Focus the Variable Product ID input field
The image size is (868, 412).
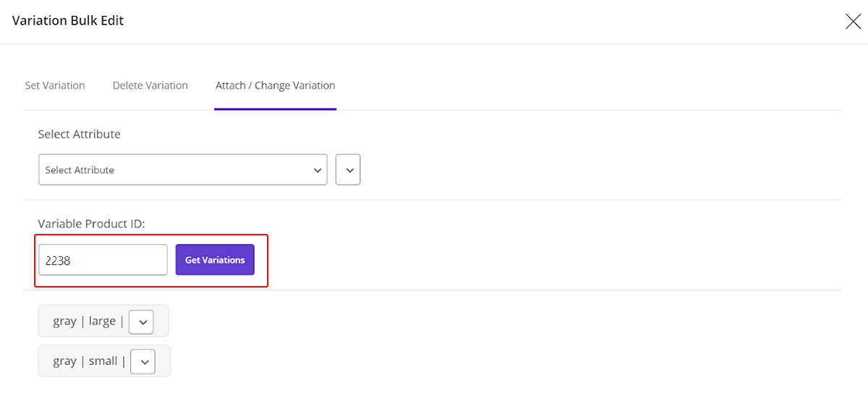point(103,260)
